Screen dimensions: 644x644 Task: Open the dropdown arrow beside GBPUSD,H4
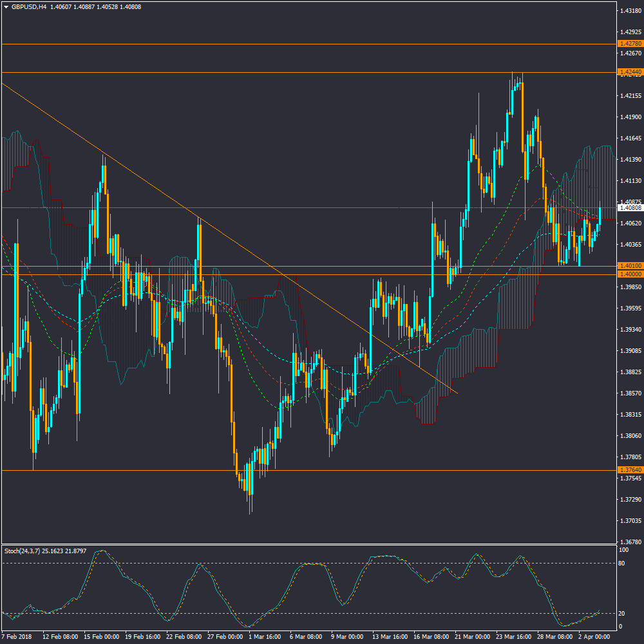[6, 7]
